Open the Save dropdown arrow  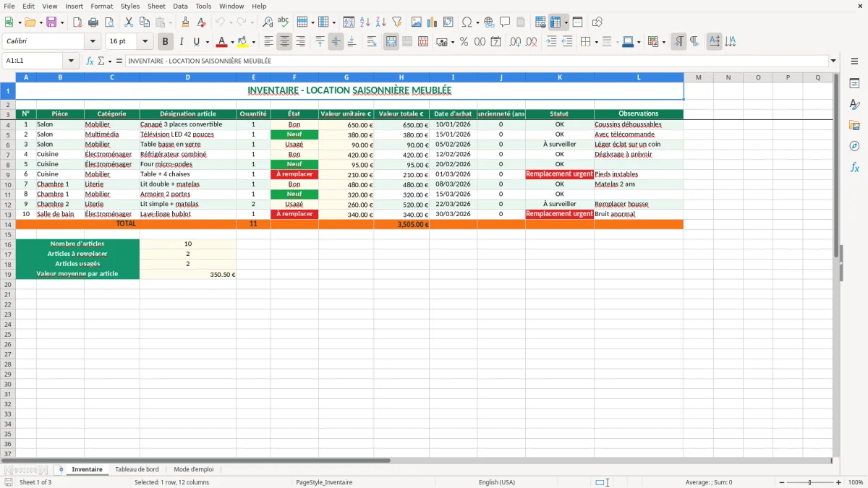point(62,22)
